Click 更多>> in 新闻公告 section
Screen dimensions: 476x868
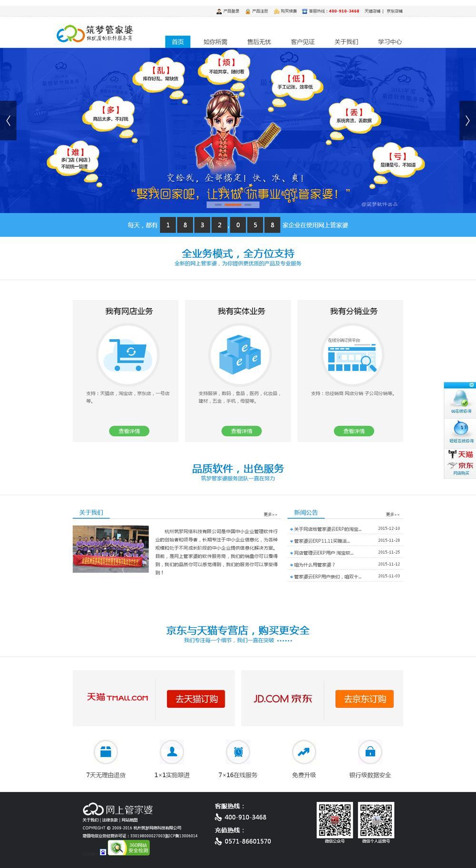coord(393,514)
